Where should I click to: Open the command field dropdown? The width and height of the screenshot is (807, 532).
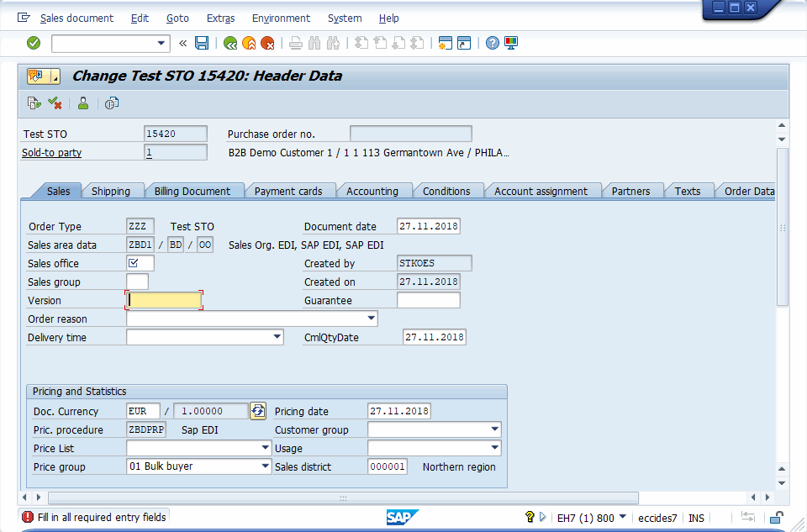161,43
